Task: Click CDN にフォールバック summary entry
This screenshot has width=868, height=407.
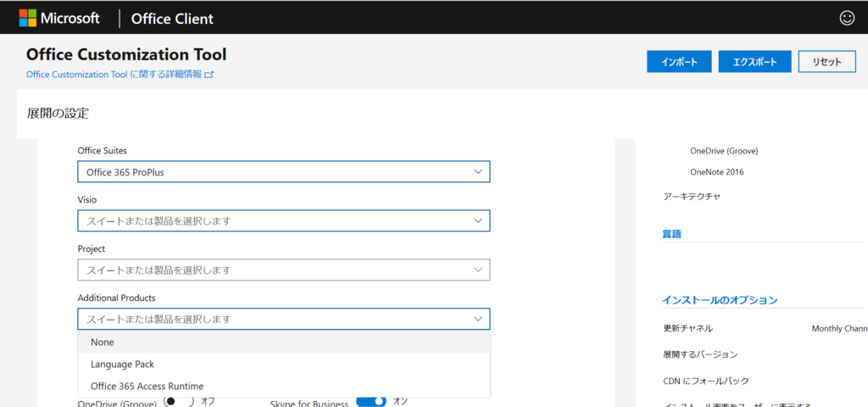Action: (x=706, y=381)
